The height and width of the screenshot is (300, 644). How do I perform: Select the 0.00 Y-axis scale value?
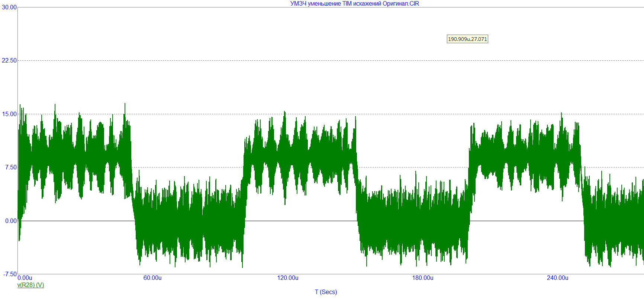pos(11,221)
